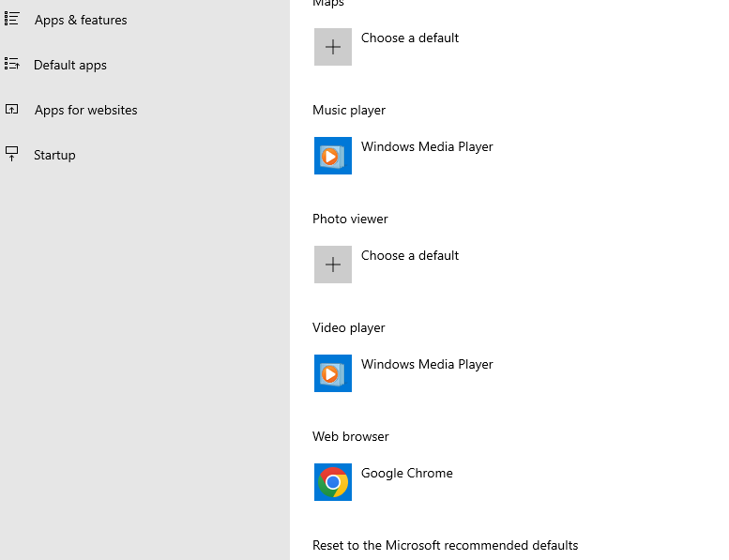The image size is (729, 560).
Task: Change the Video player's Windows Media Player label
Action: [427, 365]
